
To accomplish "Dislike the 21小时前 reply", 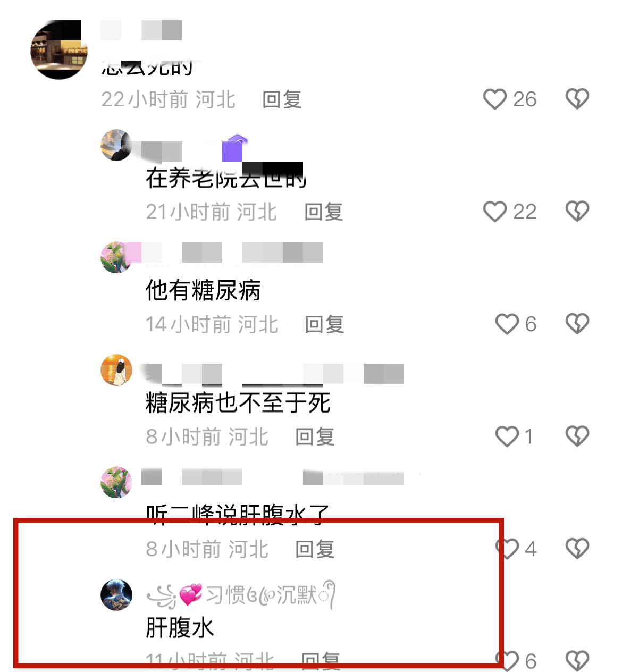I will [x=577, y=212].
